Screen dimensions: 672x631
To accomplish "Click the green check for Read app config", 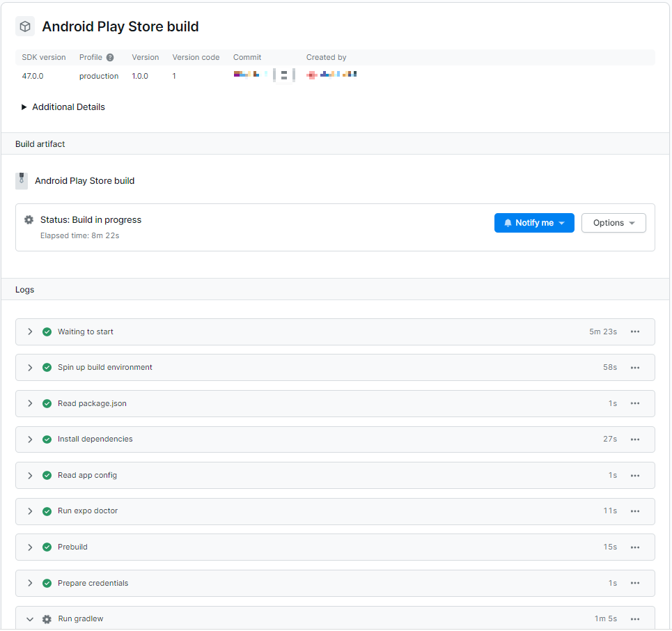I will [47, 476].
